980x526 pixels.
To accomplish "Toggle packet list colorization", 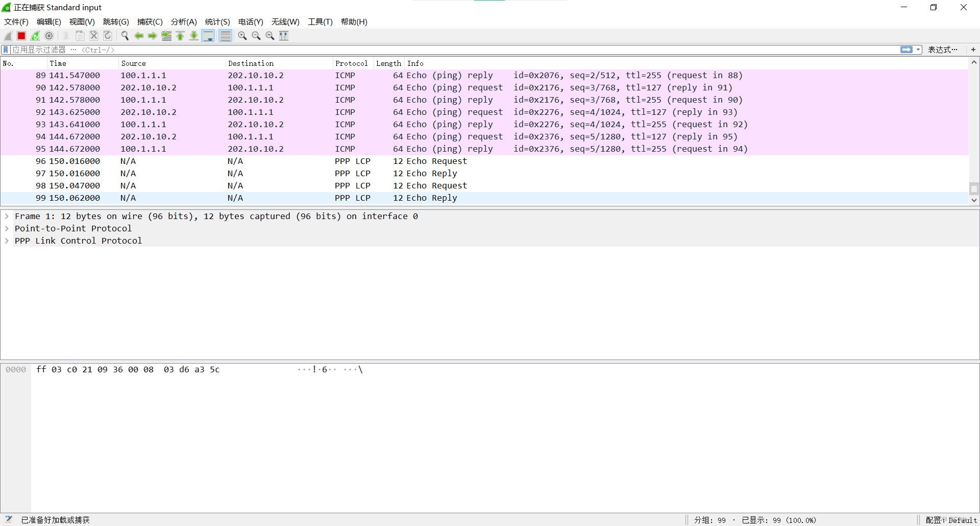I will point(225,36).
